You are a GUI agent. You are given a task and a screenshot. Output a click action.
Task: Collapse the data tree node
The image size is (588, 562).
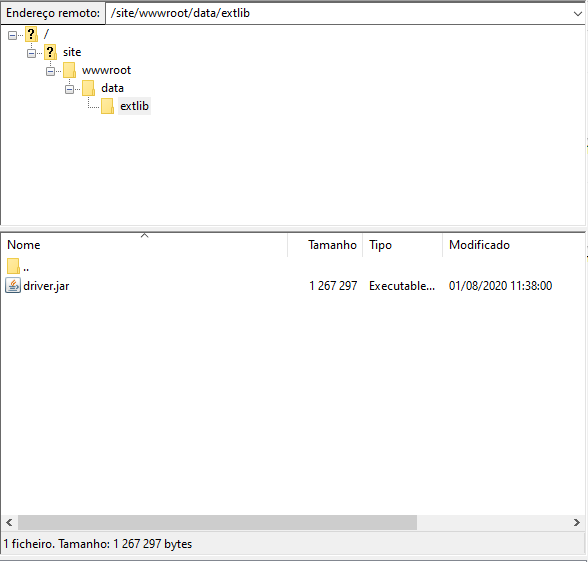[x=70, y=90]
